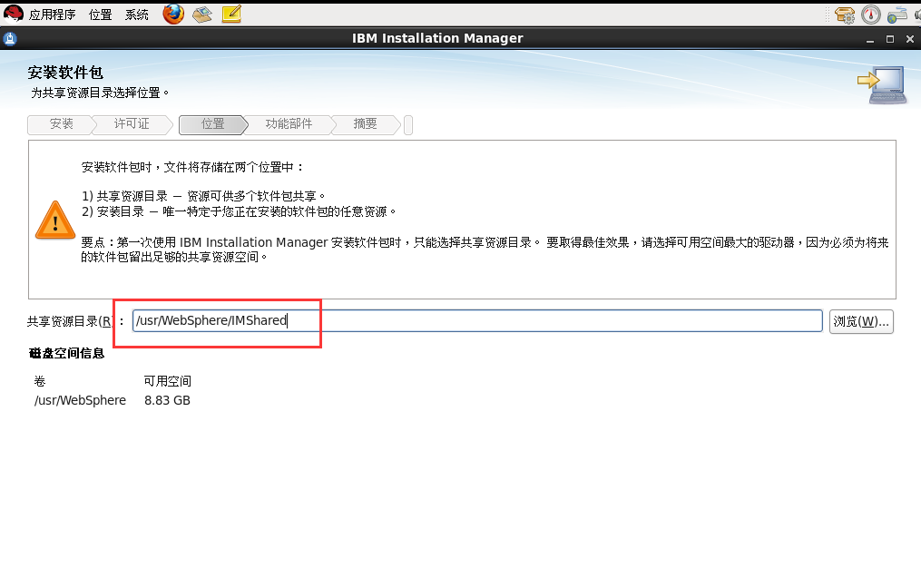The width and height of the screenshot is (921, 588).
Task: Open the 应用程序 menu
Action: [x=52, y=15]
